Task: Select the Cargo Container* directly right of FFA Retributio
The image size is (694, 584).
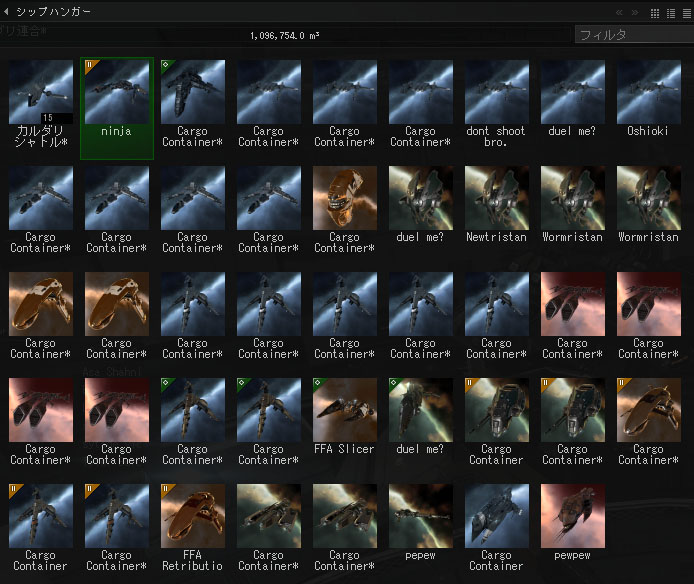Action: click(269, 528)
